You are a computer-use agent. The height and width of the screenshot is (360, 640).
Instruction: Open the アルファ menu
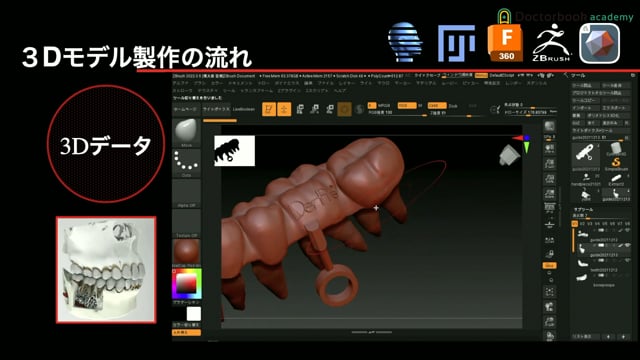(181, 83)
